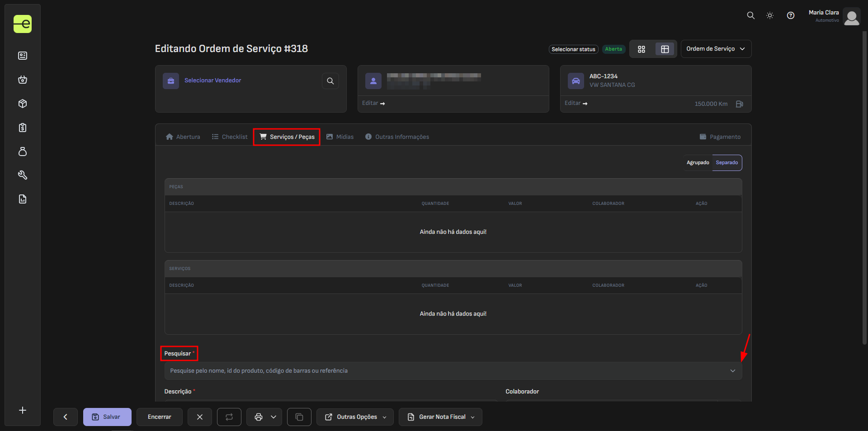Open the help question mark icon
The height and width of the screenshot is (431, 868).
pyautogui.click(x=790, y=15)
